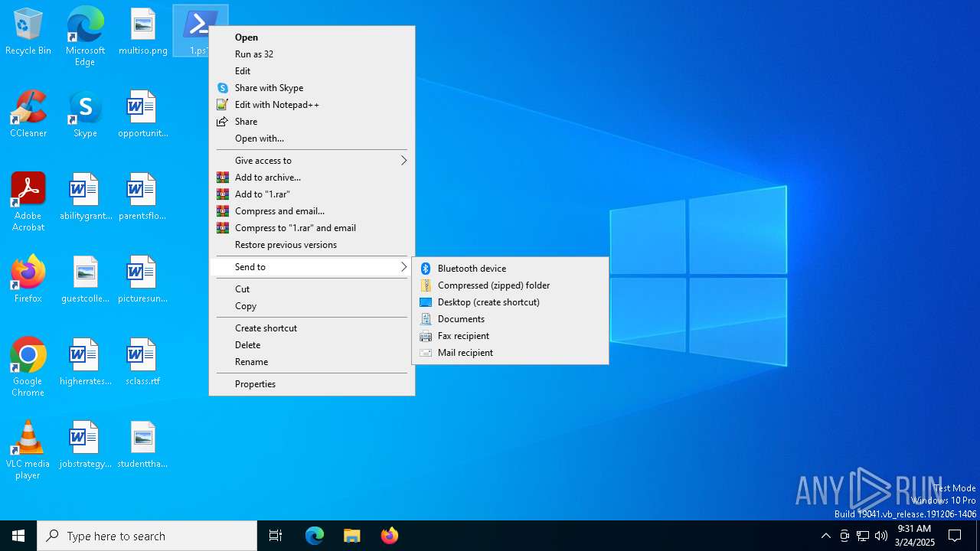Screen dimensions: 980x551
Task: Choose Share with Skype
Action: (312, 88)
